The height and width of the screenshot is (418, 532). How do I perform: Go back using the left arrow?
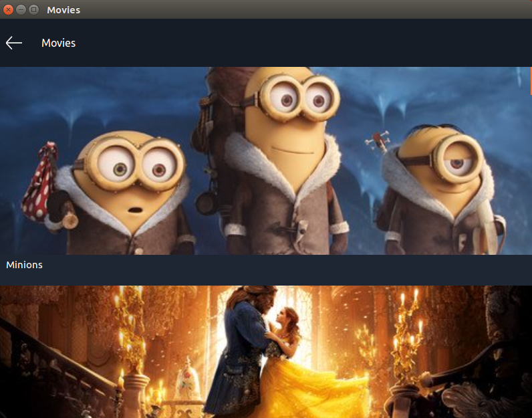[14, 43]
